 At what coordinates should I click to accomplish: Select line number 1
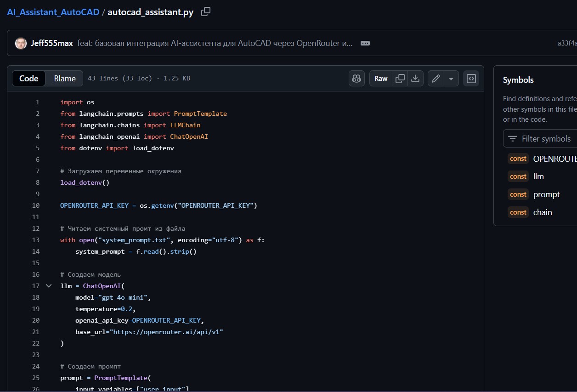tap(38, 102)
